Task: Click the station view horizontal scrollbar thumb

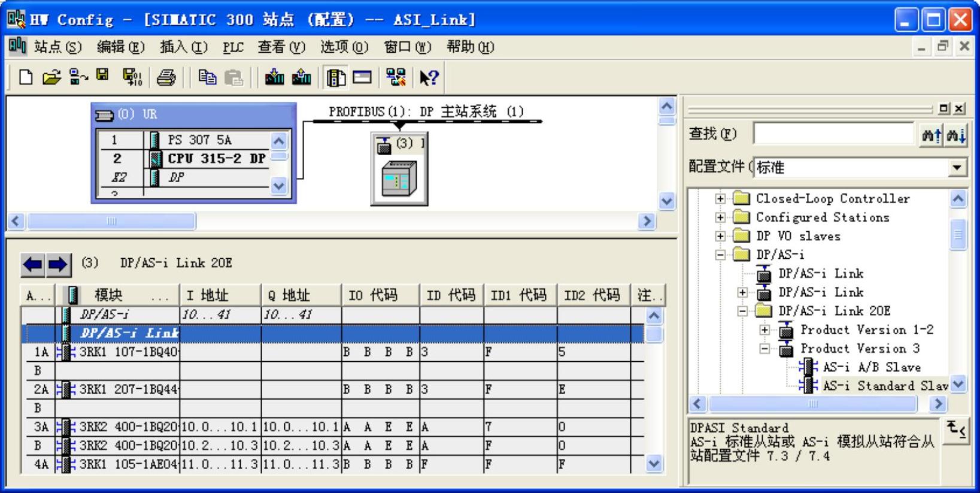Action: pyautogui.click(x=111, y=221)
